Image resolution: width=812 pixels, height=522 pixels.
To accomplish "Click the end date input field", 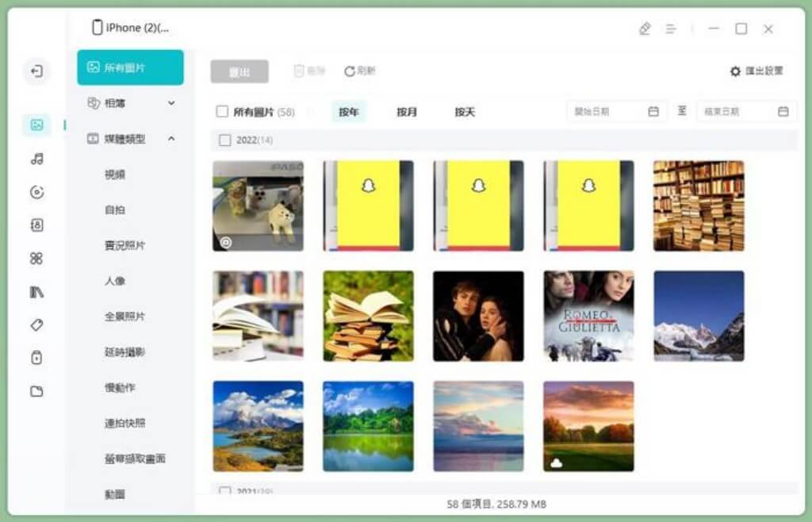I will pos(746,111).
